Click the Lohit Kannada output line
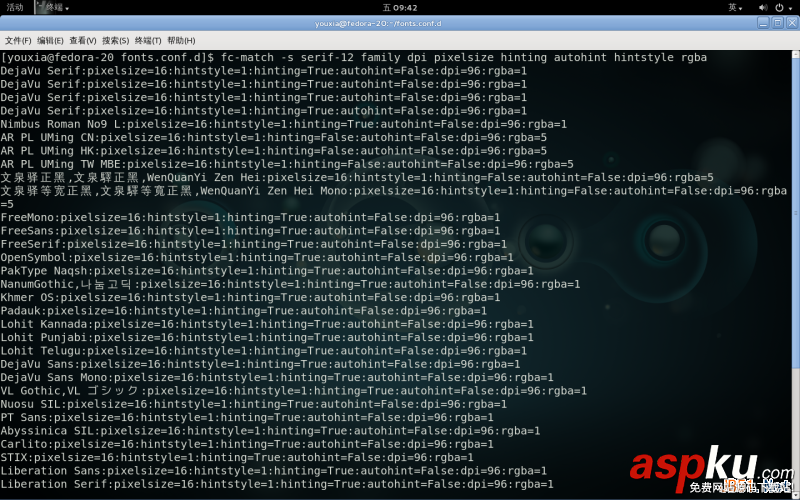The height and width of the screenshot is (500, 800). pos(267,324)
